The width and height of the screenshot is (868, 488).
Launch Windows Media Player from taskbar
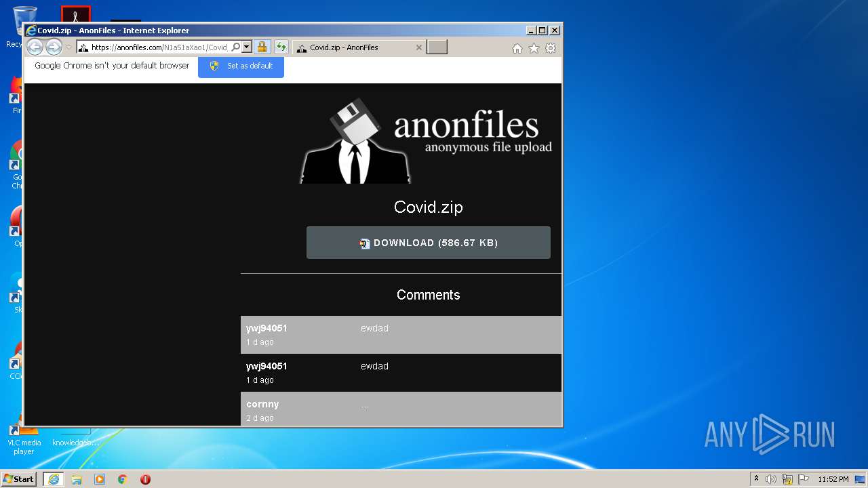pos(100,479)
